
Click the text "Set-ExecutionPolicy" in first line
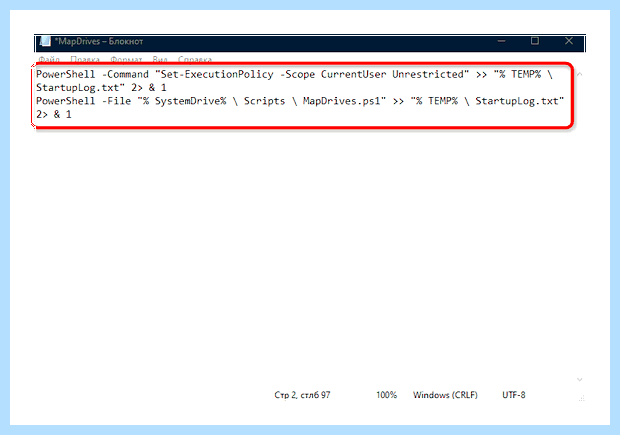217,74
